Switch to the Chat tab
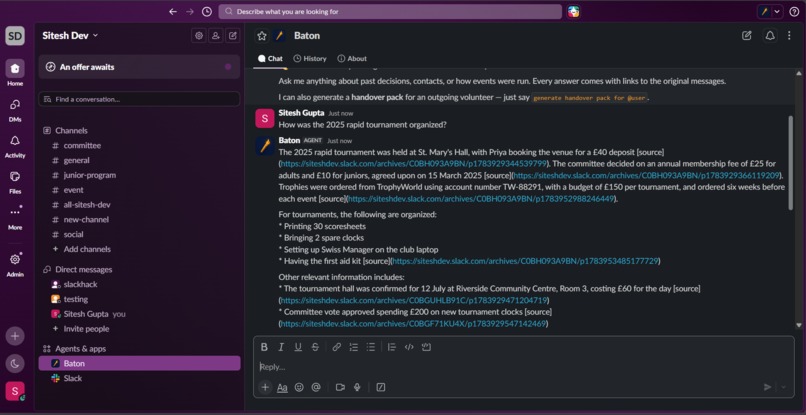Viewport: 806px width, 415px height. (x=270, y=59)
